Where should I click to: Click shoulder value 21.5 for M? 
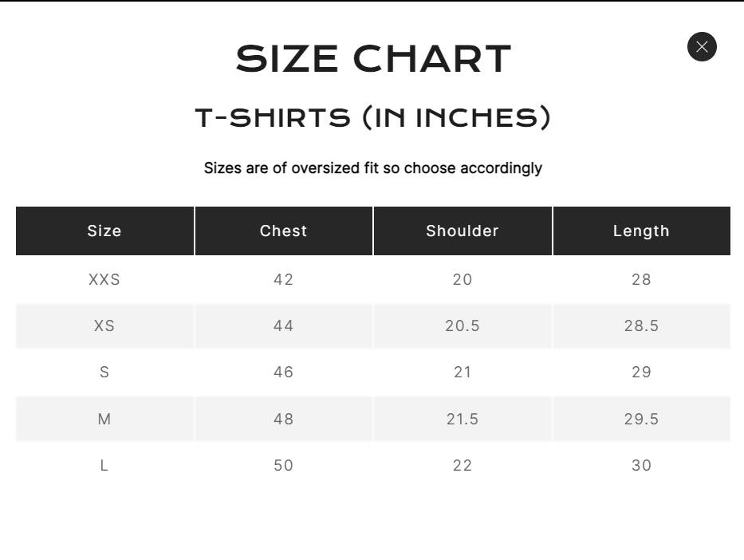pos(463,419)
